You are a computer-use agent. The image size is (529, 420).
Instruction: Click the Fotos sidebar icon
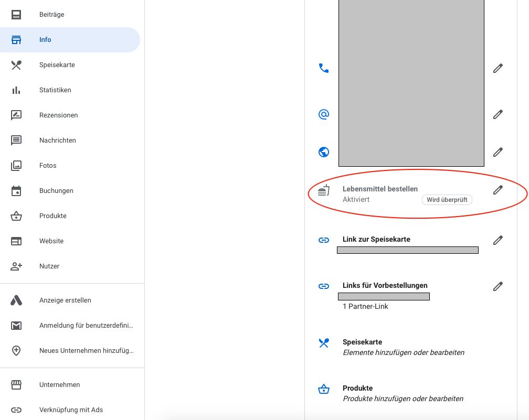point(16,166)
